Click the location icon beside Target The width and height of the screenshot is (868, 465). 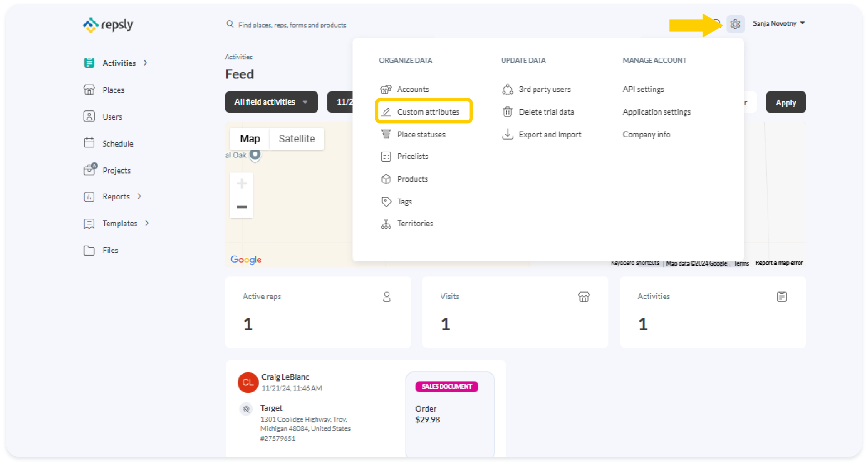[246, 409]
